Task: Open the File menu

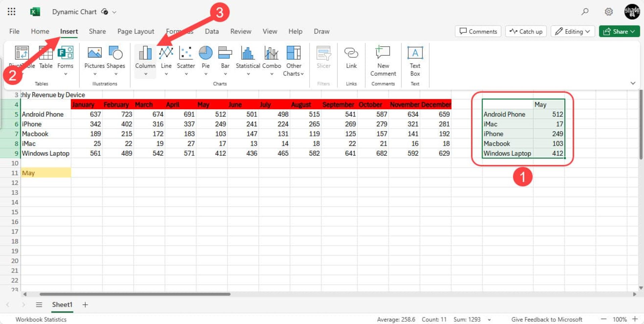Action: click(14, 31)
